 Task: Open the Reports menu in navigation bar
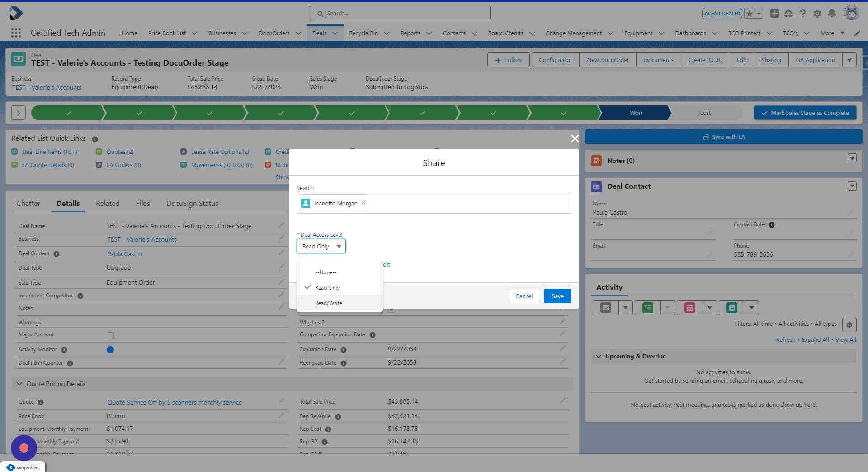(x=410, y=33)
